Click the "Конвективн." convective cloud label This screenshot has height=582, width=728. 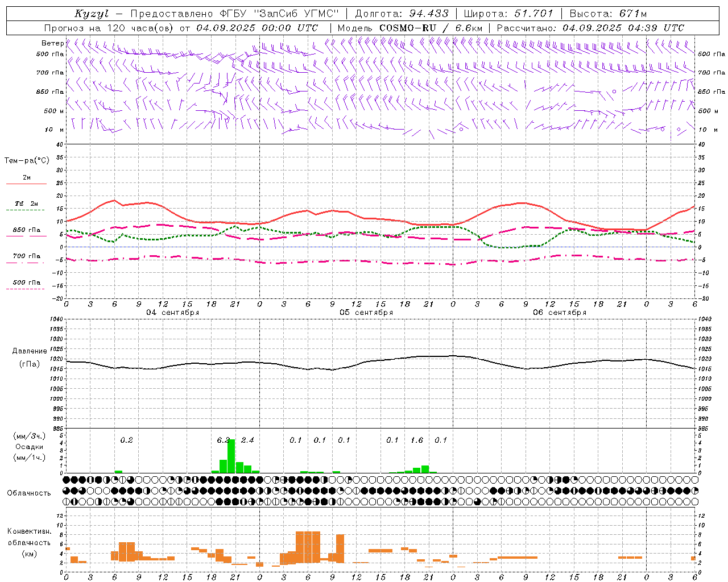pos(30,531)
